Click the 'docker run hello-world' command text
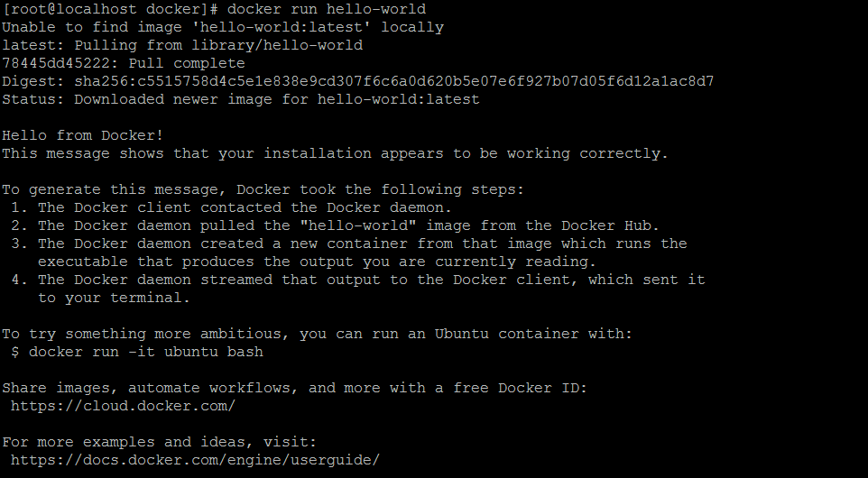 tap(327, 9)
